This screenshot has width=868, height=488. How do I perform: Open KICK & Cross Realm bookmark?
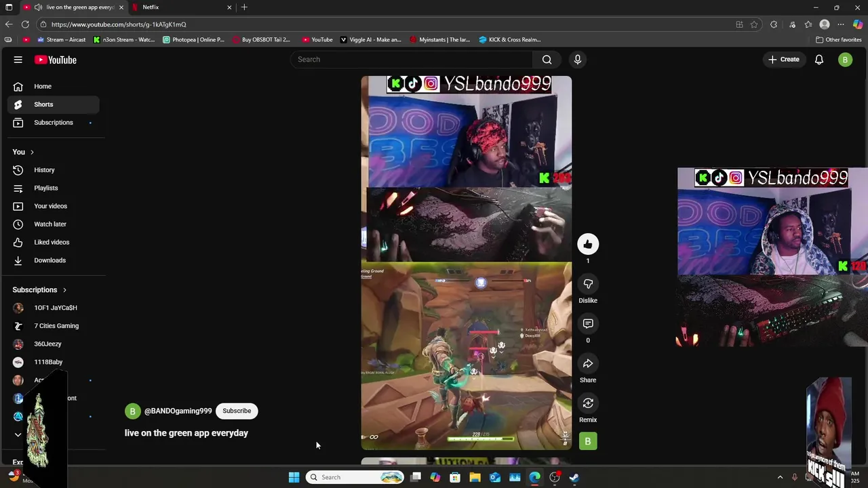tap(510, 40)
